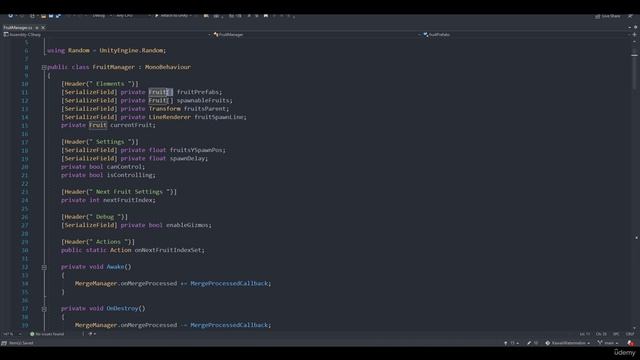The height and width of the screenshot is (360, 640).
Task: Click the No issues found status indicator
Action: pos(47,334)
